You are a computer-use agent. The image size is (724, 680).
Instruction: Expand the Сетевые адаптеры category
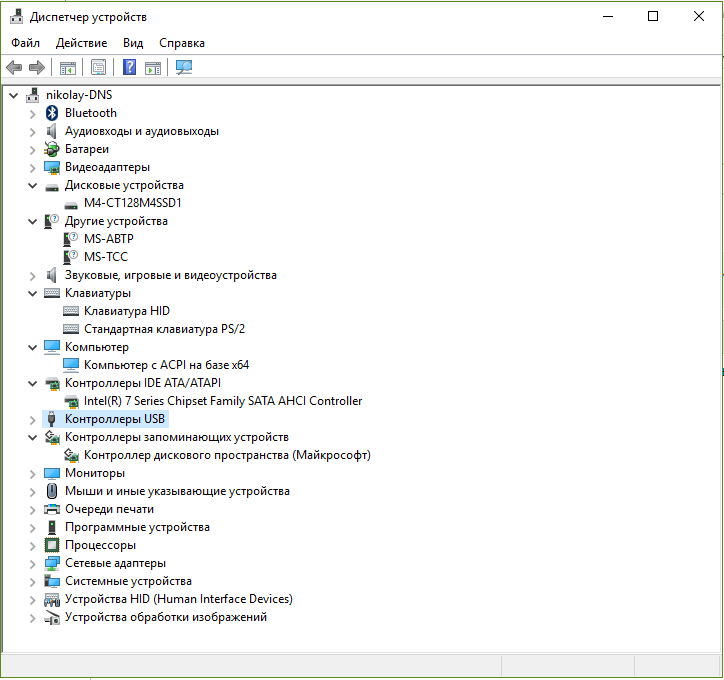coord(32,564)
